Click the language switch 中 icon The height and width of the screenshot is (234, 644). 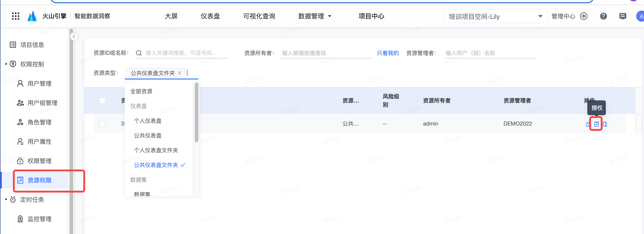pyautogui.click(x=584, y=16)
